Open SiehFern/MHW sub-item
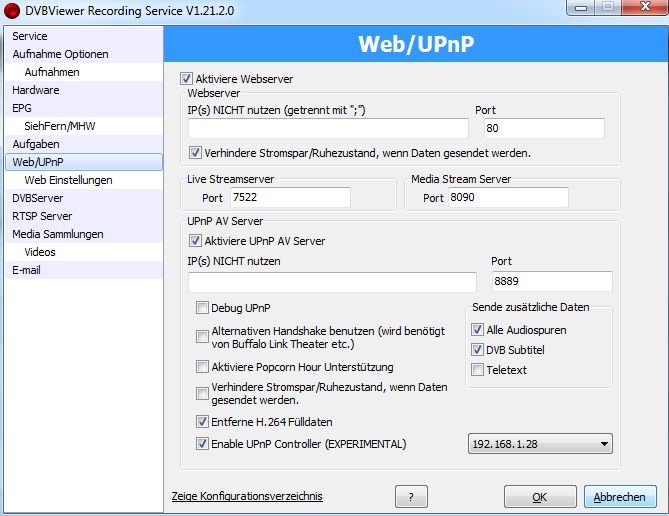669x516 pixels. 84,126
